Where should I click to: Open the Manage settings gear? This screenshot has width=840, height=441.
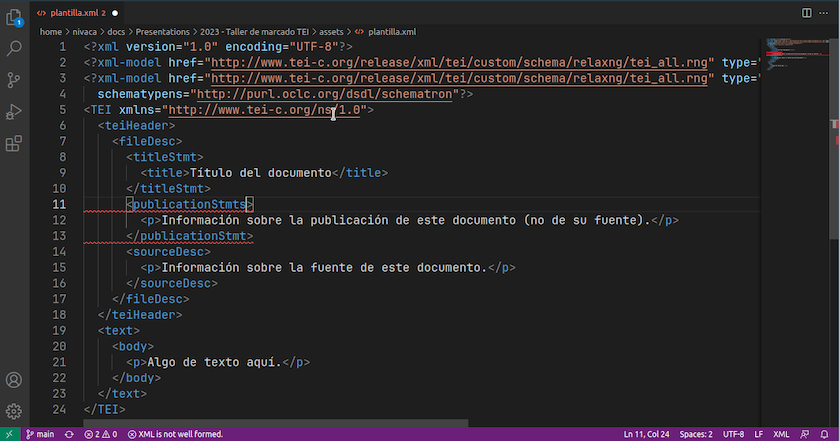click(14, 410)
